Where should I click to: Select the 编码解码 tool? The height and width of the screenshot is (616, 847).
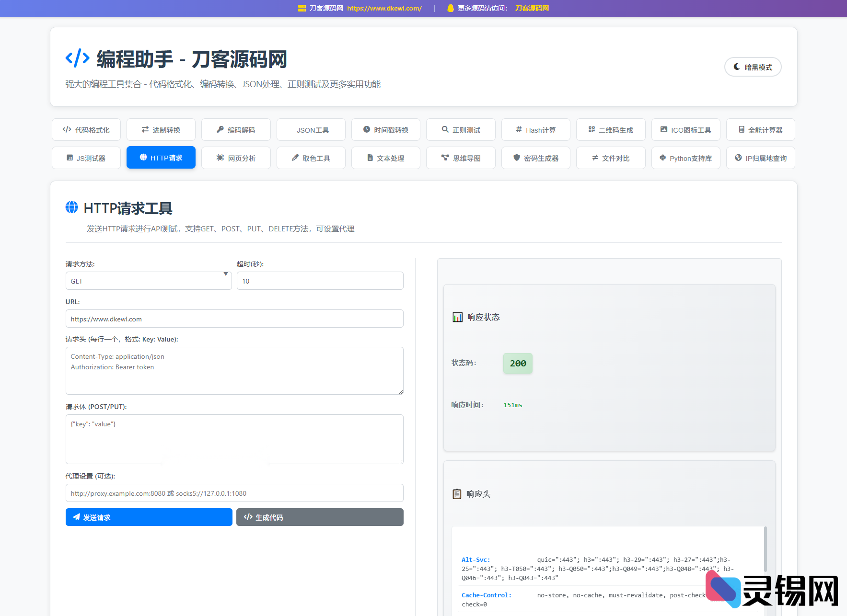(236, 129)
